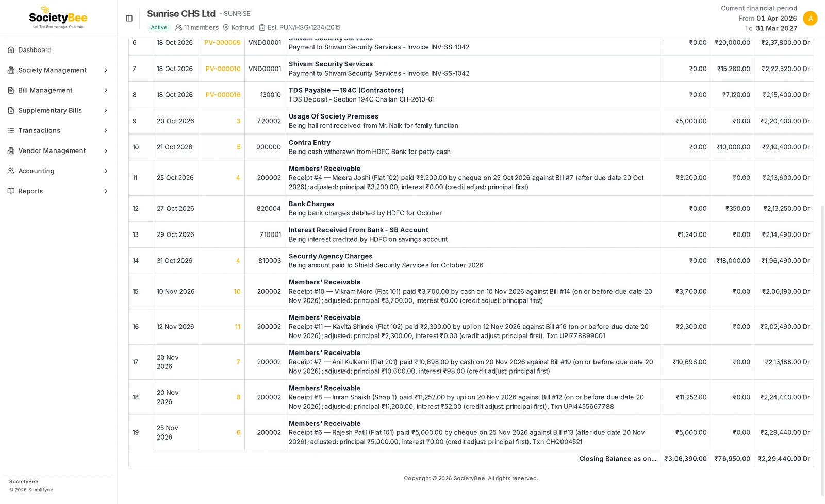Image resolution: width=825 pixels, height=504 pixels.
Task: Open payment voucher PV-000010 link
Action: pos(223,69)
